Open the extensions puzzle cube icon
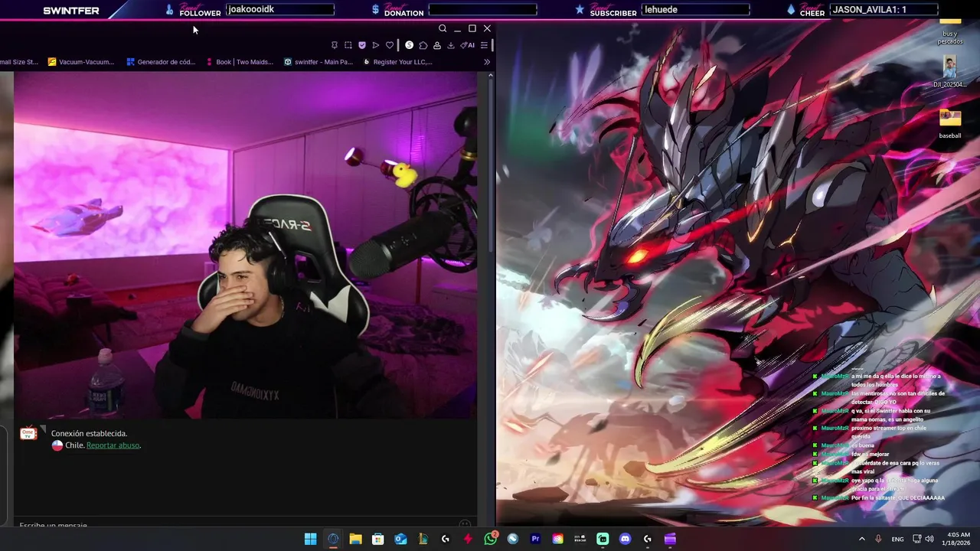Viewport: 980px width, 551px height. 423,45
